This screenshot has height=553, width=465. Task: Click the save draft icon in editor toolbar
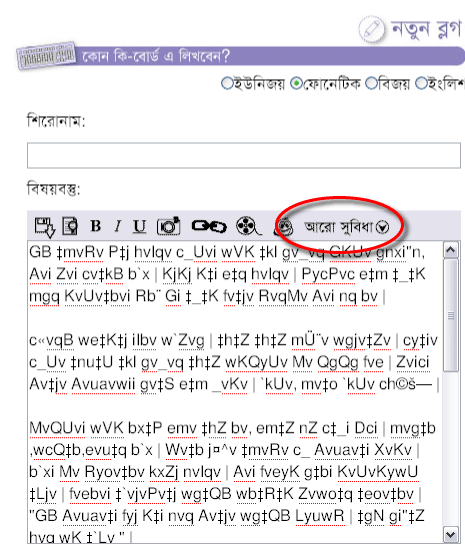click(x=45, y=227)
